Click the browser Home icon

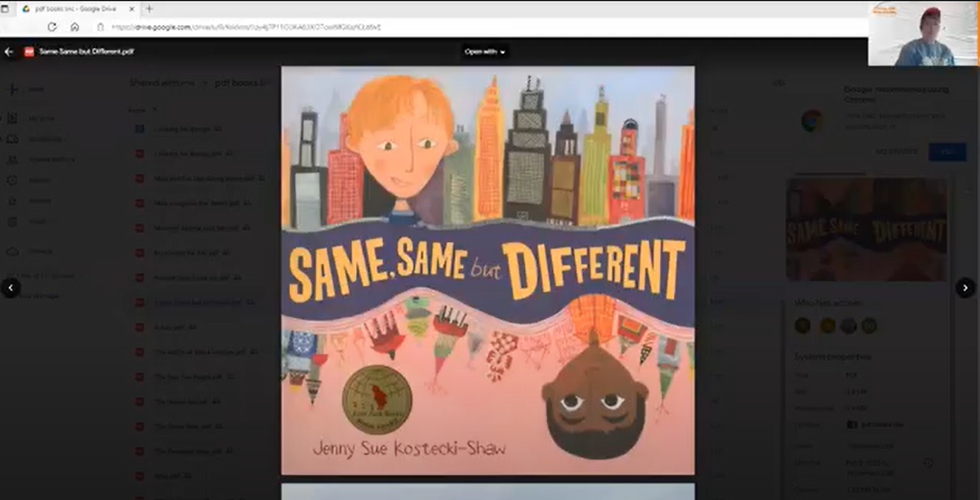click(74, 27)
